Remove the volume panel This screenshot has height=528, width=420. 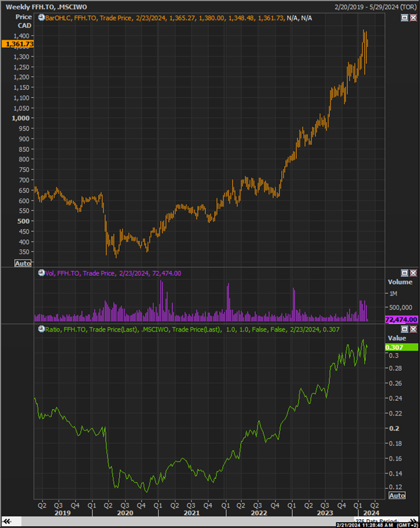click(413, 273)
